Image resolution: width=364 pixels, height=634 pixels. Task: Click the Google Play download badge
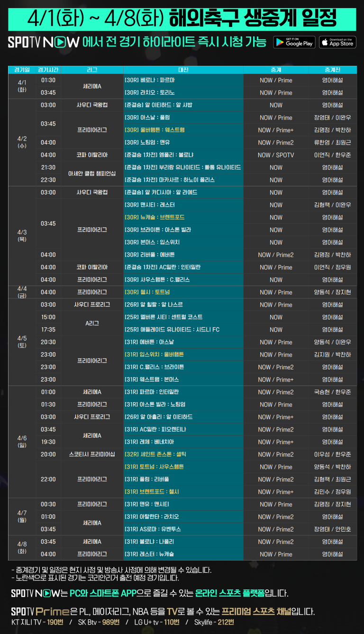[x=294, y=42]
